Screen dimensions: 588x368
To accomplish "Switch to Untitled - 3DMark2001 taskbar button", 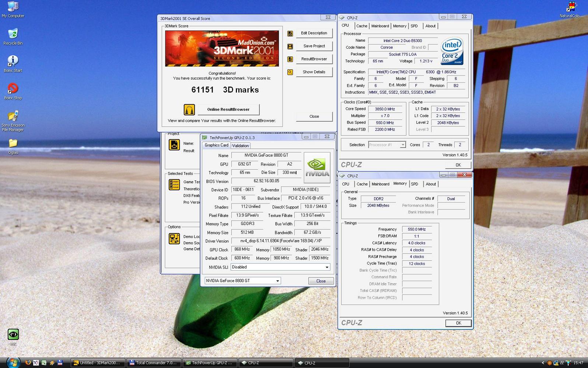I will tap(98, 363).
